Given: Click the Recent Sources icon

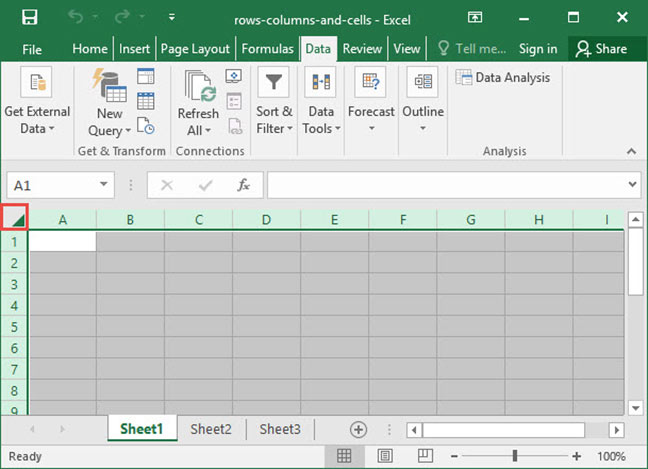Looking at the screenshot, I should [146, 126].
